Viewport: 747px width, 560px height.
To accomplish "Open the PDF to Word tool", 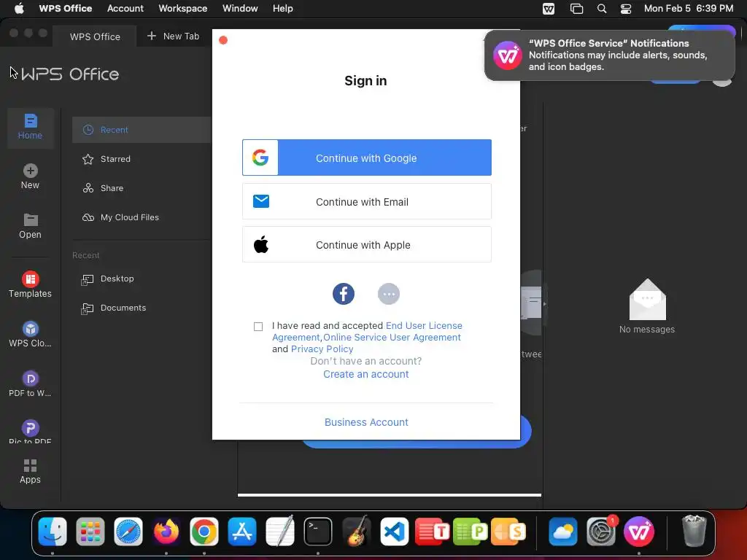I will point(30,384).
